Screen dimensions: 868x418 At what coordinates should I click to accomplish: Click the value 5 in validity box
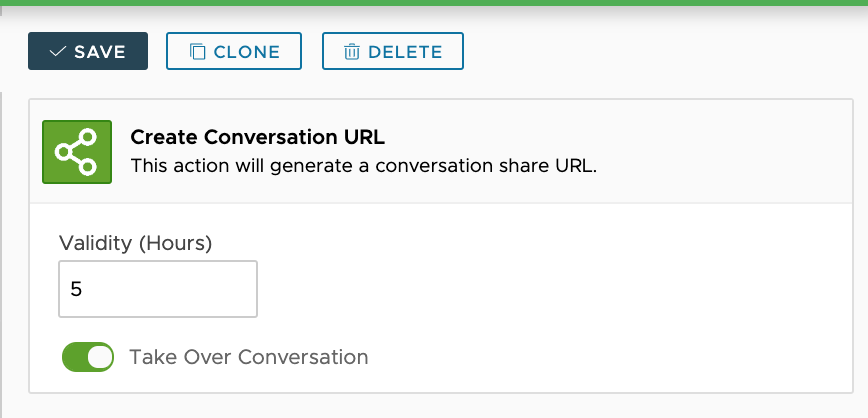76,289
